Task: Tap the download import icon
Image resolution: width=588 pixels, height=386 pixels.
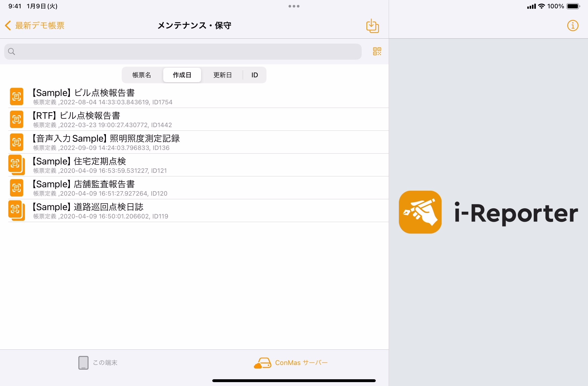Action: tap(372, 26)
